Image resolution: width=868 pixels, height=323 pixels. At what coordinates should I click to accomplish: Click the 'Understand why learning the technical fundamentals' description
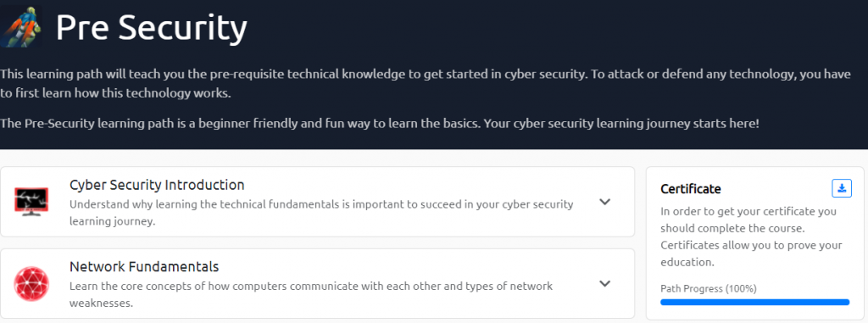(321, 213)
